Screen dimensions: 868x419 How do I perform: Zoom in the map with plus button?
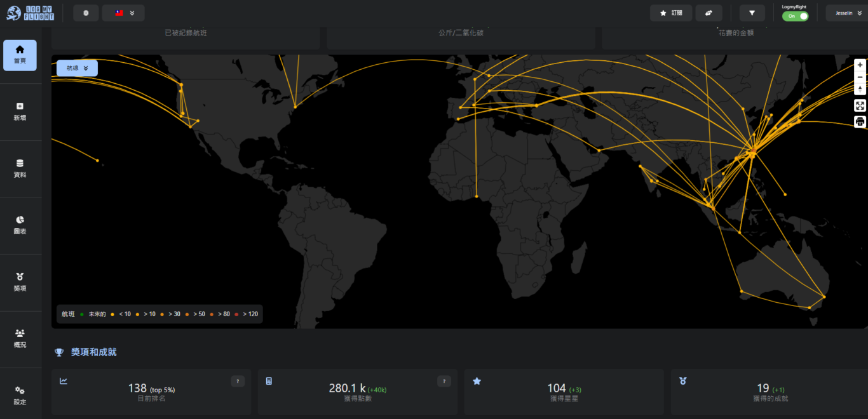click(x=860, y=65)
